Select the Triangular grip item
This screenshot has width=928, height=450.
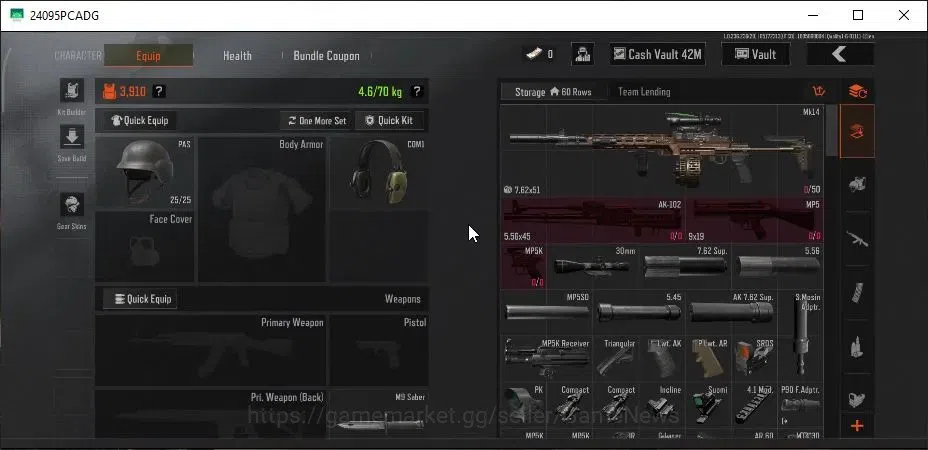click(616, 359)
